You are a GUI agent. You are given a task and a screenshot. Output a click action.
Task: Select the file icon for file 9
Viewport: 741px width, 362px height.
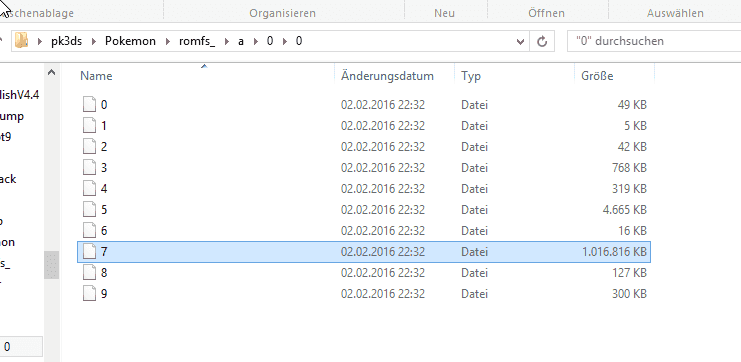coord(89,293)
